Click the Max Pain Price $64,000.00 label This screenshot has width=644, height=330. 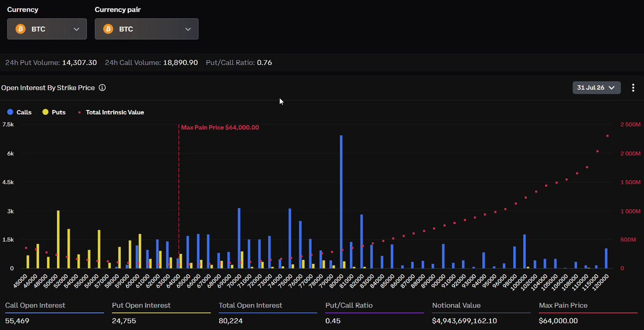click(220, 127)
